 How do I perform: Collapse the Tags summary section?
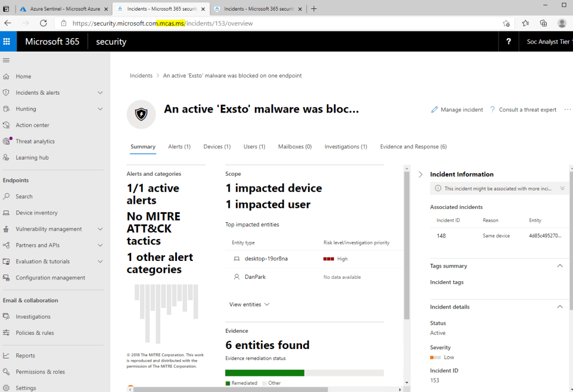[x=560, y=266]
